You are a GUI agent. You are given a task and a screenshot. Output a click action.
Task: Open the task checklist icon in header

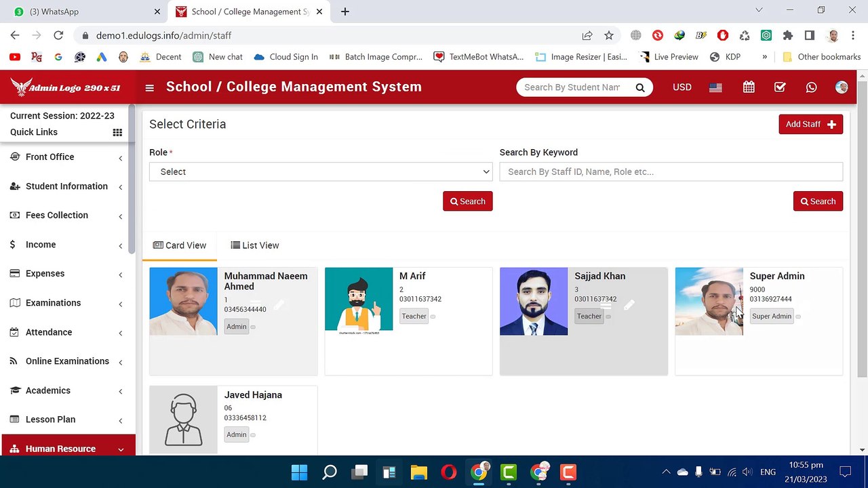(x=780, y=87)
